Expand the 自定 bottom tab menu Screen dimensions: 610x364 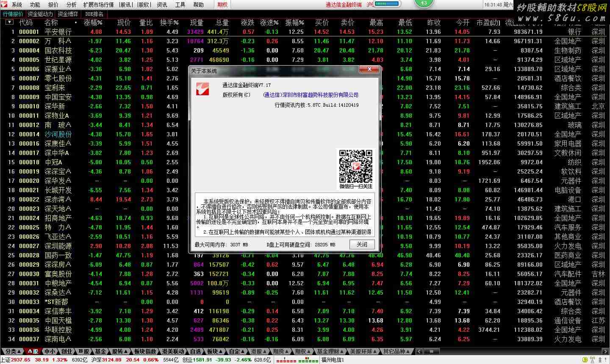click(237, 351)
